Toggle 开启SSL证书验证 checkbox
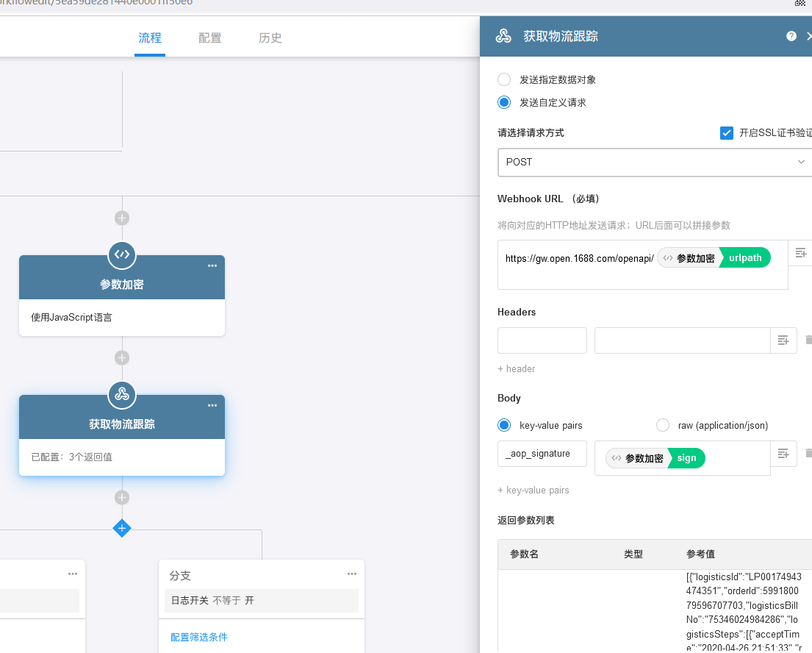This screenshot has height=653, width=812. click(x=727, y=133)
